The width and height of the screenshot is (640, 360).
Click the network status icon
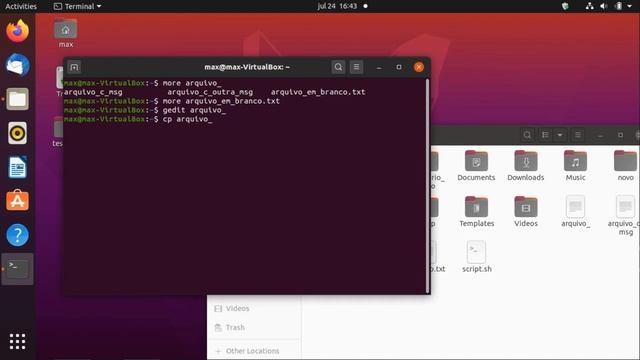coord(589,6)
